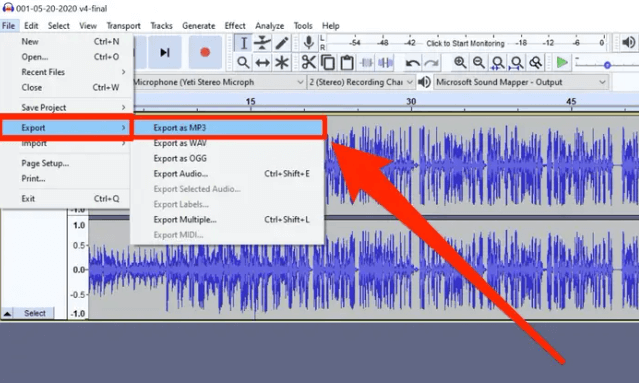Click the playback meter speaker icon
This screenshot has height=383, width=639.
[629, 42]
